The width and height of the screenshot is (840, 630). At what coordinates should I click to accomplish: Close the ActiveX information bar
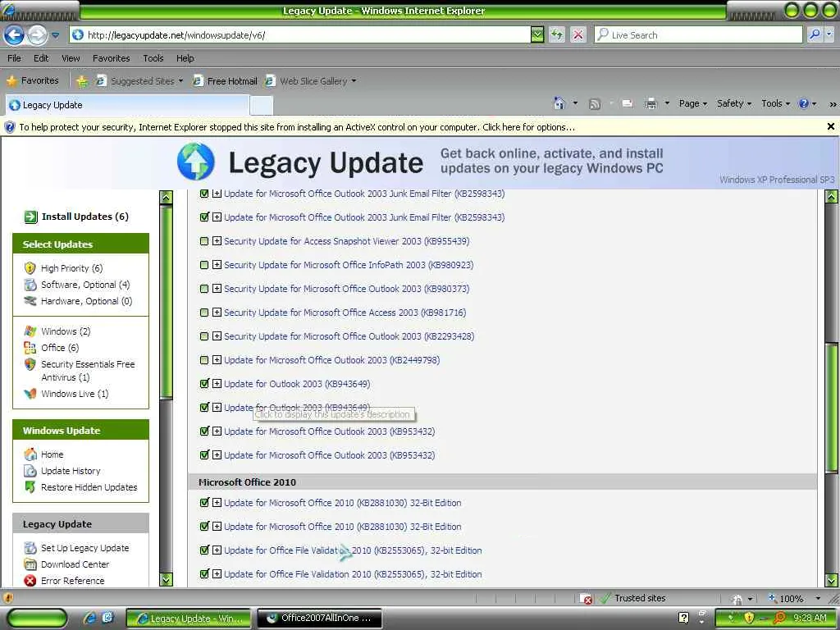click(830, 126)
